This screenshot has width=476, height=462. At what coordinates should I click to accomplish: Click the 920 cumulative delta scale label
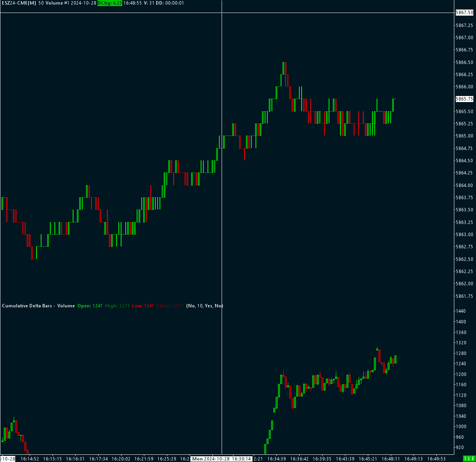pyautogui.click(x=460, y=448)
